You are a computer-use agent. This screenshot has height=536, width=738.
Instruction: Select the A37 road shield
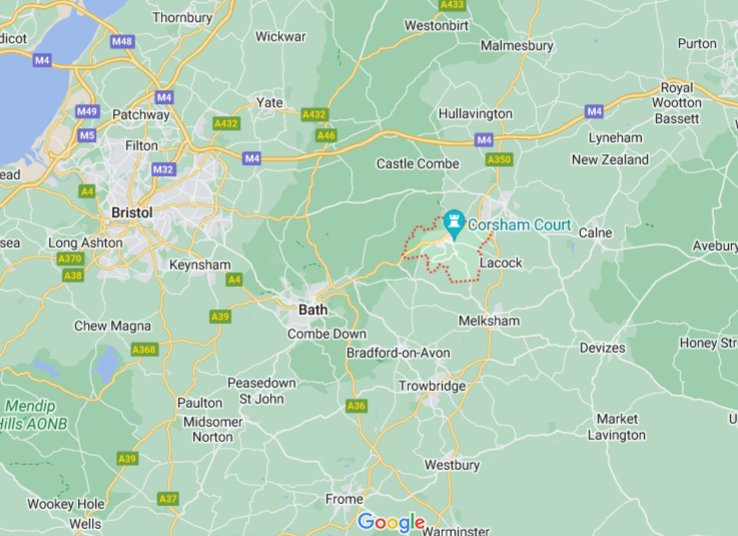tap(168, 499)
